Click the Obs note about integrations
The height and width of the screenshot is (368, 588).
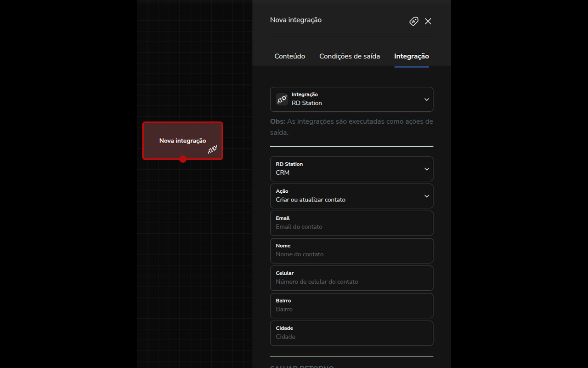click(351, 127)
